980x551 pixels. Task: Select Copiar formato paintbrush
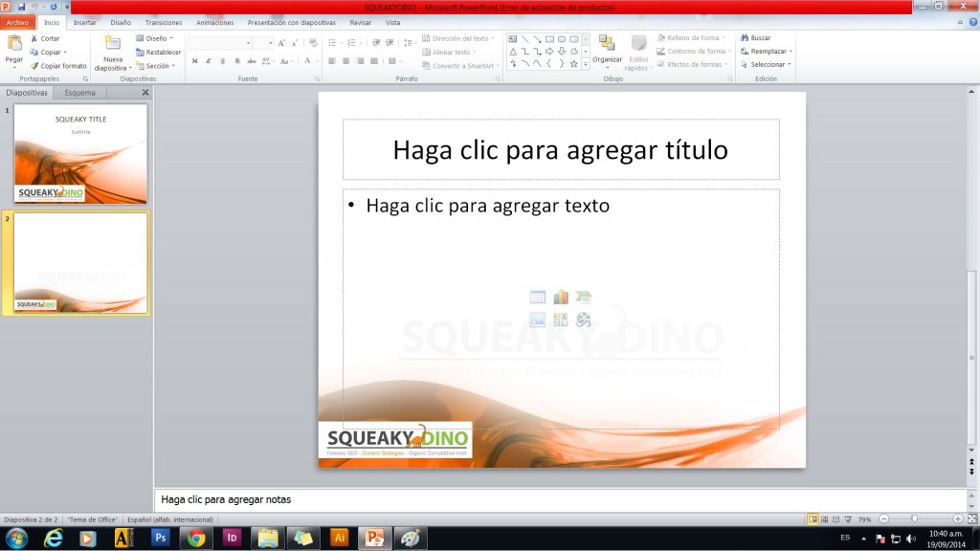[57, 66]
